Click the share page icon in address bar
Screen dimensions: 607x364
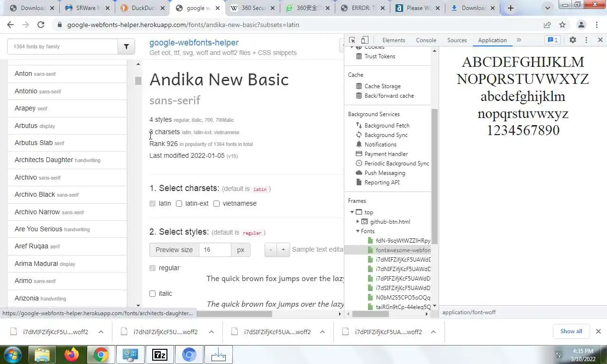(x=547, y=25)
